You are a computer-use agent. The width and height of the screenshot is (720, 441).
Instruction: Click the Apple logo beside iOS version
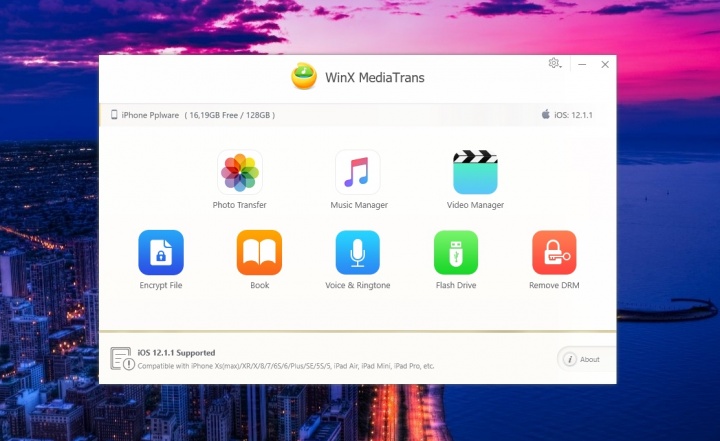546,115
